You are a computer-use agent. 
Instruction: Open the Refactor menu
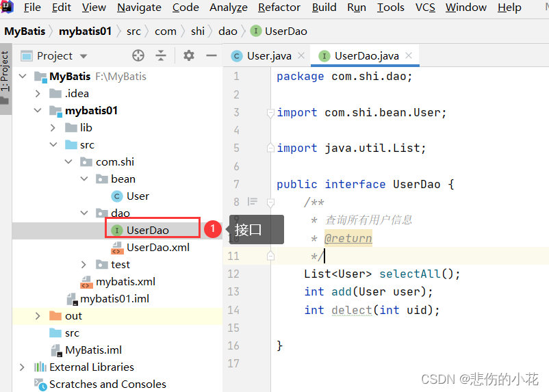(x=279, y=8)
